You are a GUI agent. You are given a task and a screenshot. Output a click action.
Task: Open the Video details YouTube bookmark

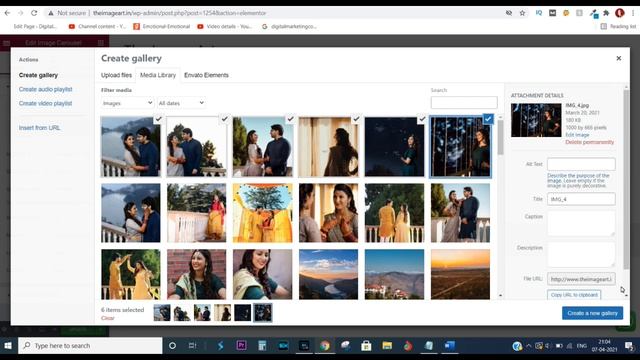click(x=224, y=27)
